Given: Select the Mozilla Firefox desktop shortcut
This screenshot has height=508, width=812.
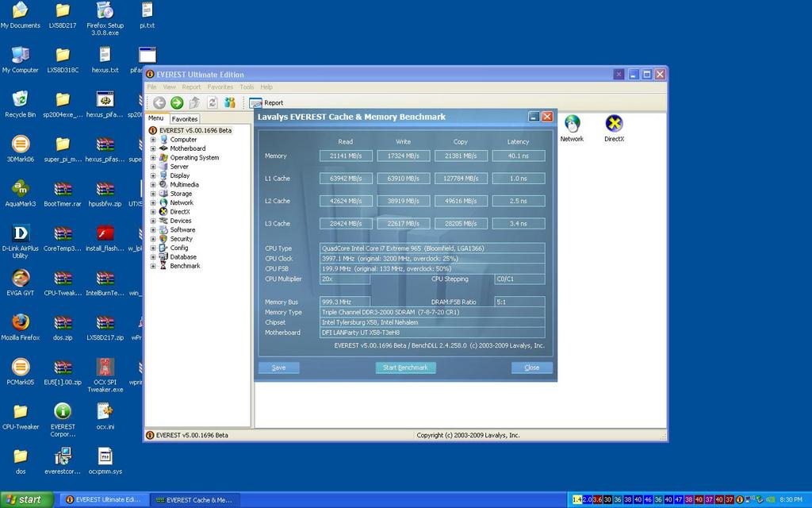Looking at the screenshot, I should pyautogui.click(x=20, y=327).
